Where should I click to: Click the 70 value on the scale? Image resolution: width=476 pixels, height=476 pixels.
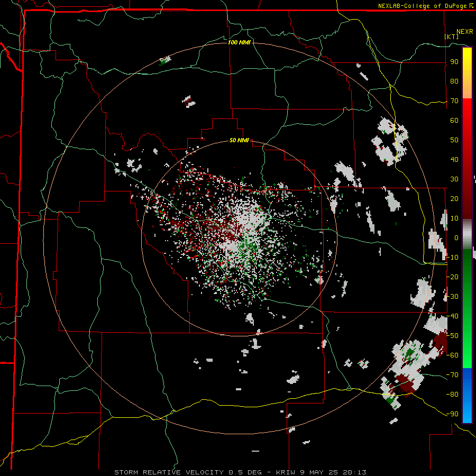point(454,101)
